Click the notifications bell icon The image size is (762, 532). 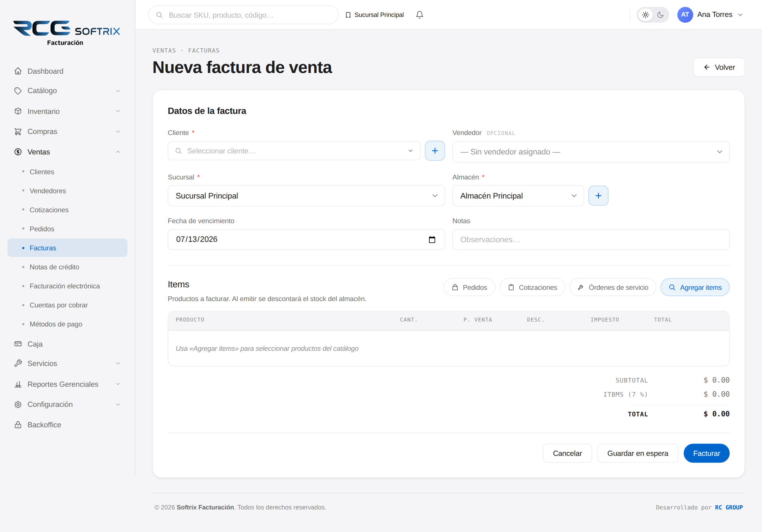tap(419, 15)
